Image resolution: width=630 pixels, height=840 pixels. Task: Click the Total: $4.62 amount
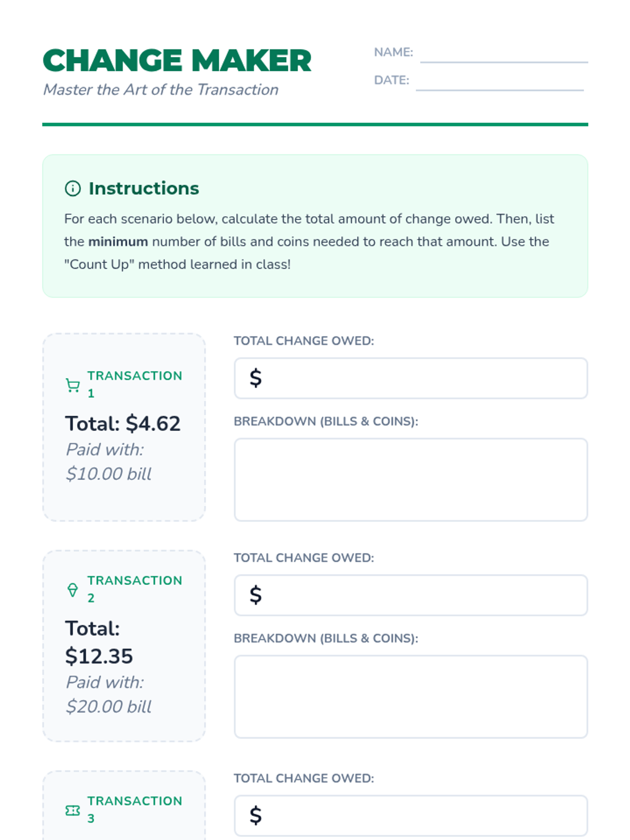[123, 424]
